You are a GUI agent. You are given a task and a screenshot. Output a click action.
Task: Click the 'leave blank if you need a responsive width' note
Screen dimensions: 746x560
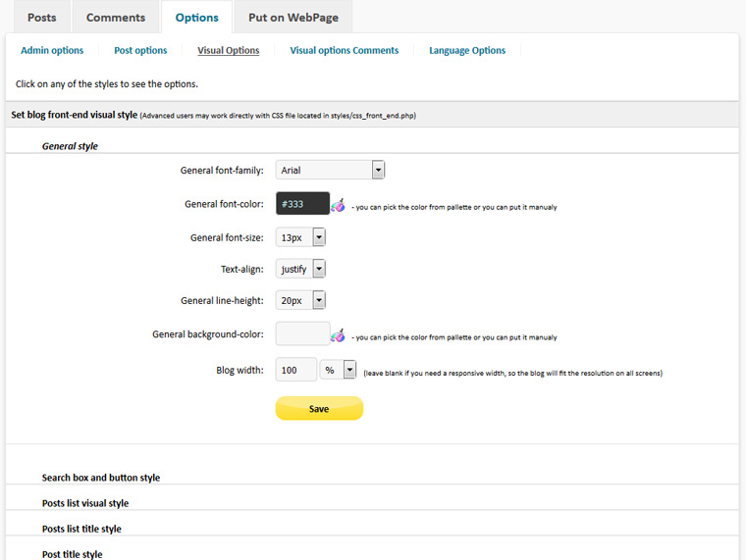[x=512, y=374]
